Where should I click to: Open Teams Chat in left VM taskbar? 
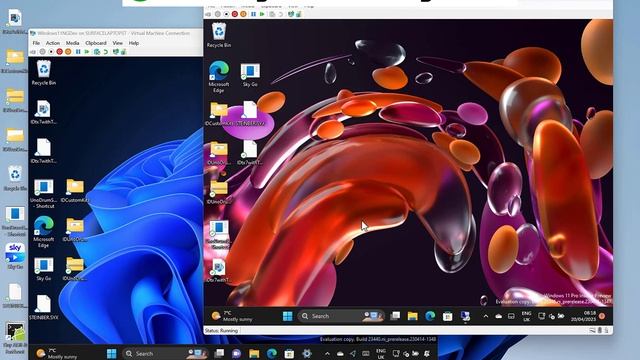pos(236,353)
